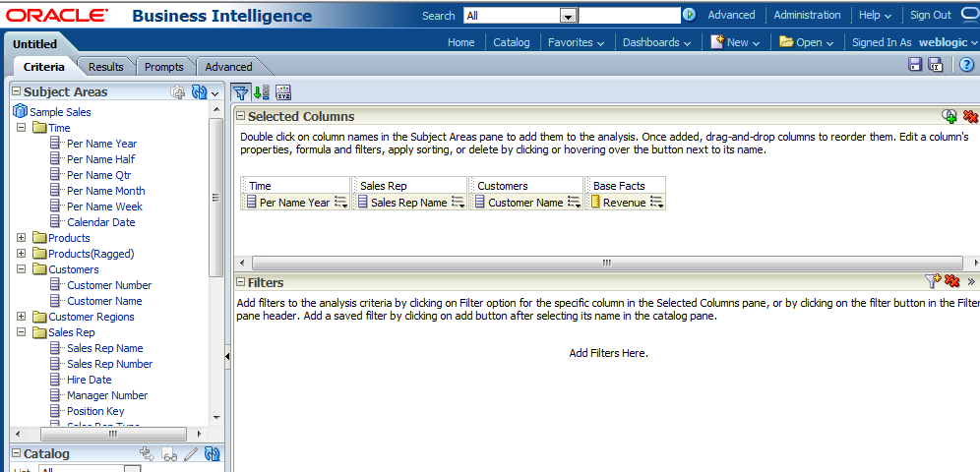Open the Dashboards dropdown menu
The image size is (980, 472).
[x=657, y=42]
